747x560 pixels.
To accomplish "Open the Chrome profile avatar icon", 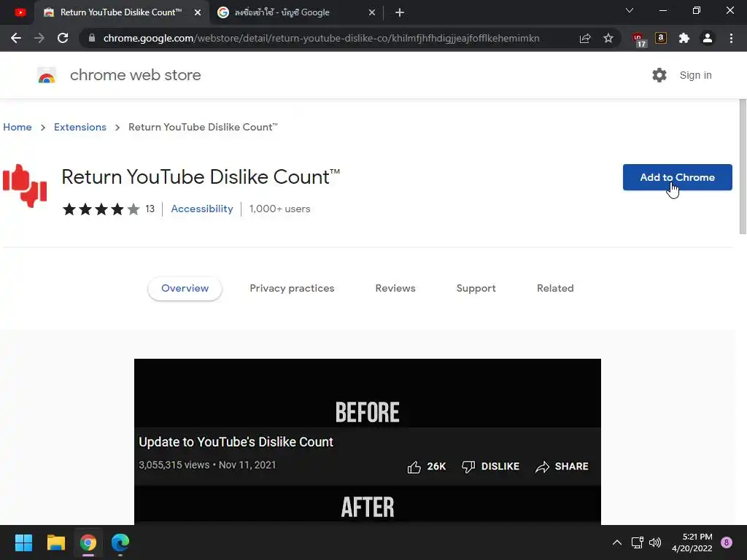I will tap(708, 38).
